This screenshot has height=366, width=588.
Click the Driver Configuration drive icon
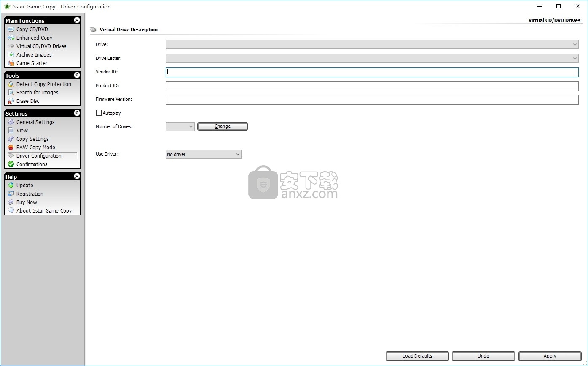pyautogui.click(x=11, y=156)
